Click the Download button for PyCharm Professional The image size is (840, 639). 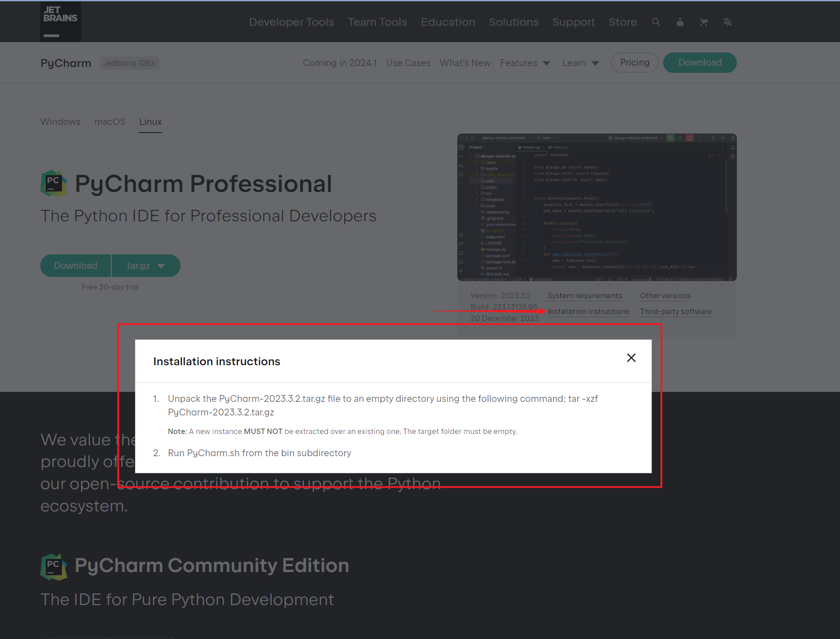(x=75, y=266)
